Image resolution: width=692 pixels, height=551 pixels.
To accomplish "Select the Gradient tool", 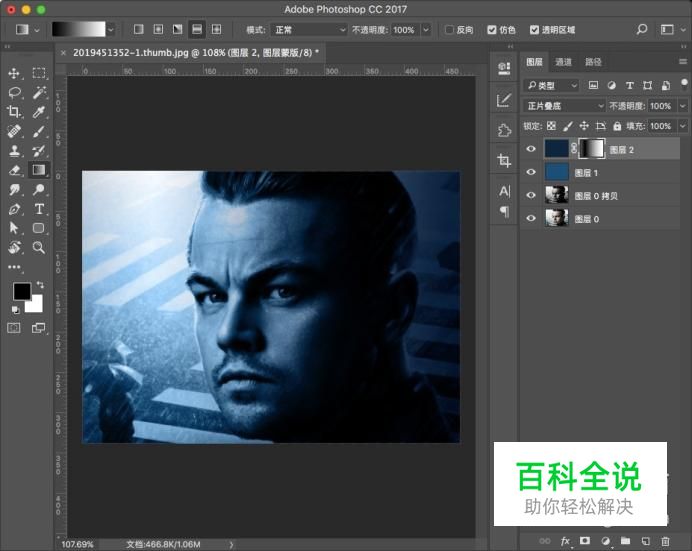I will 39,170.
